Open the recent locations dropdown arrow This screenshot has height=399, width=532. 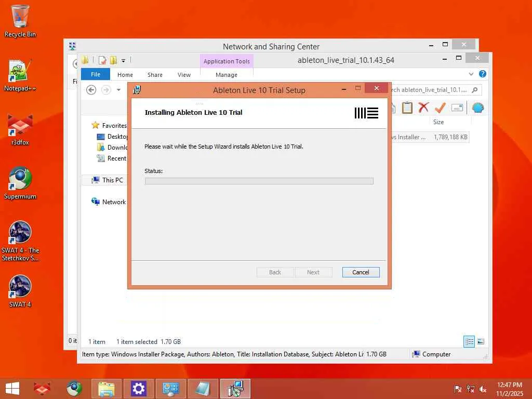pyautogui.click(x=118, y=90)
